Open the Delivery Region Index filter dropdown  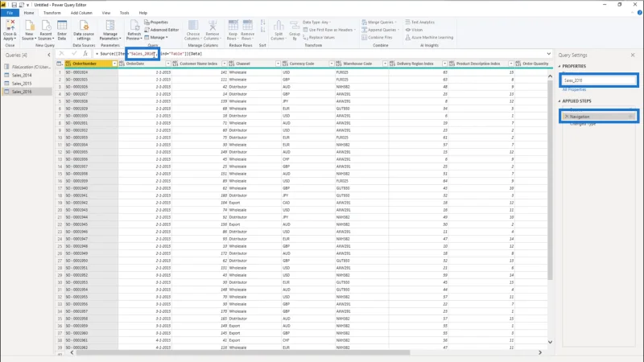444,64
